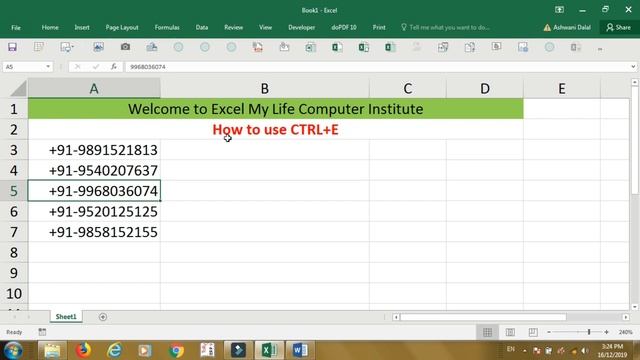Click the confirm checkmark in the formula bar
The height and width of the screenshot is (360, 640).
point(96,67)
